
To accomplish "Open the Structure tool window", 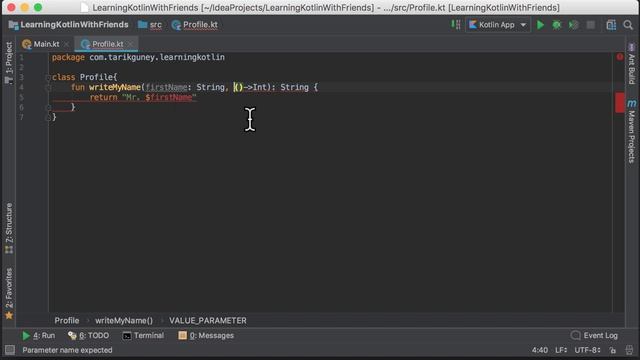I will pyautogui.click(x=9, y=228).
